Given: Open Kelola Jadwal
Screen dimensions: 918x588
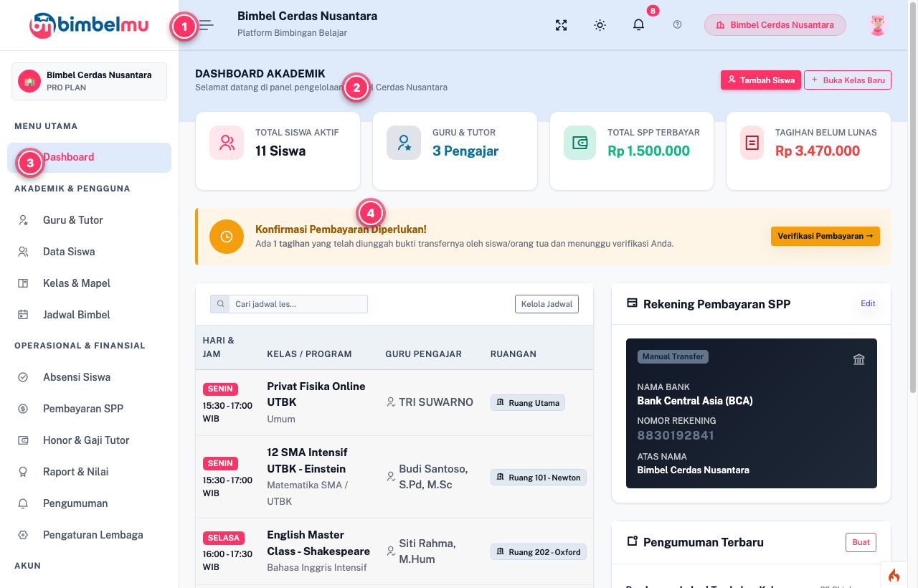Looking at the screenshot, I should point(546,304).
